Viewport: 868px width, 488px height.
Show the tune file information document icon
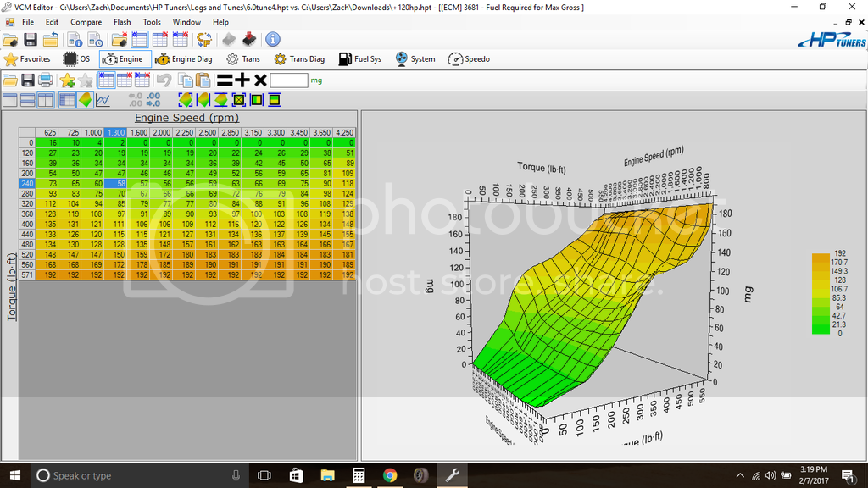[75, 40]
